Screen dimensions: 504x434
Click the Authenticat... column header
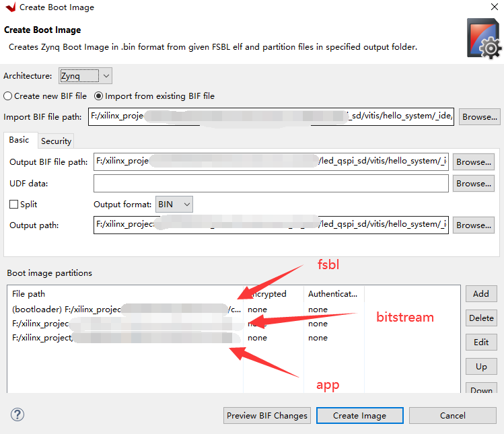tap(334, 294)
